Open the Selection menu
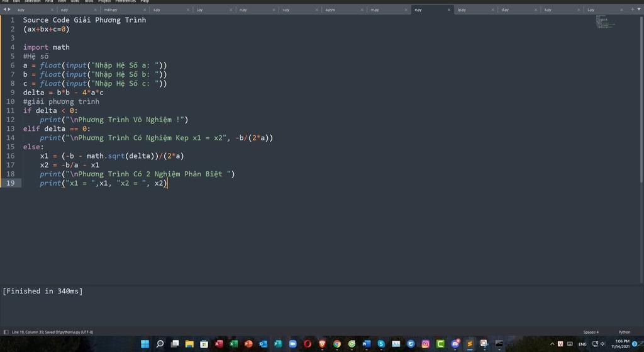 [x=33, y=1]
